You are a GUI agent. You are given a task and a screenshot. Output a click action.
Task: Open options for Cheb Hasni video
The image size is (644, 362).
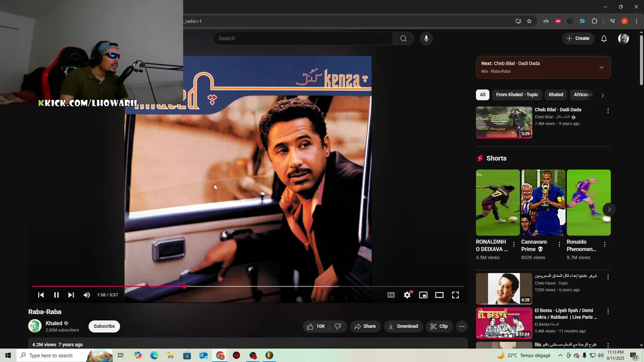point(608,277)
